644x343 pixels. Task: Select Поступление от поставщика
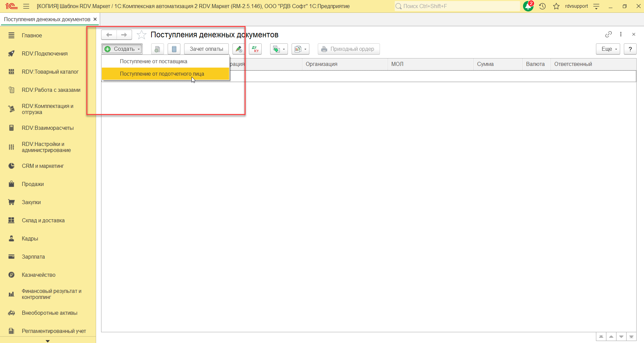(166, 62)
